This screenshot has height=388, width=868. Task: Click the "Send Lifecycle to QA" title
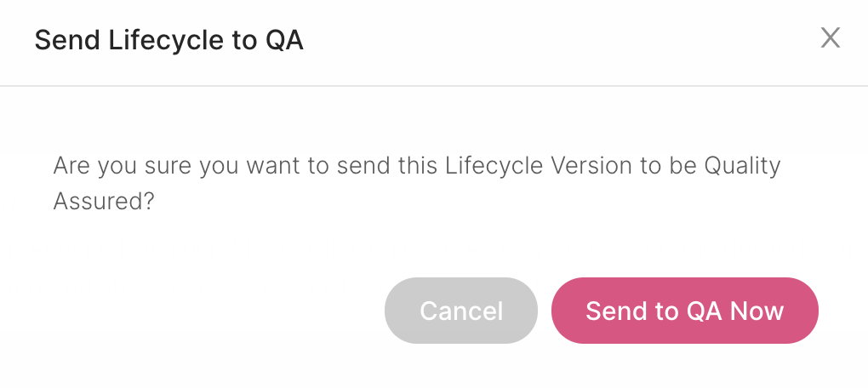coord(168,41)
